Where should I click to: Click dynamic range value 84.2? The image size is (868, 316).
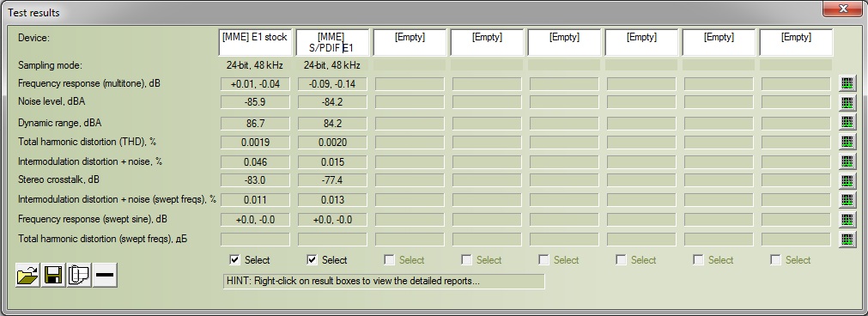pyautogui.click(x=332, y=124)
